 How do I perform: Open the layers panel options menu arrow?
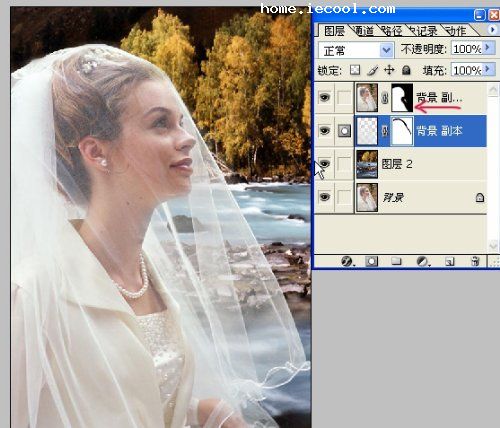(x=493, y=30)
